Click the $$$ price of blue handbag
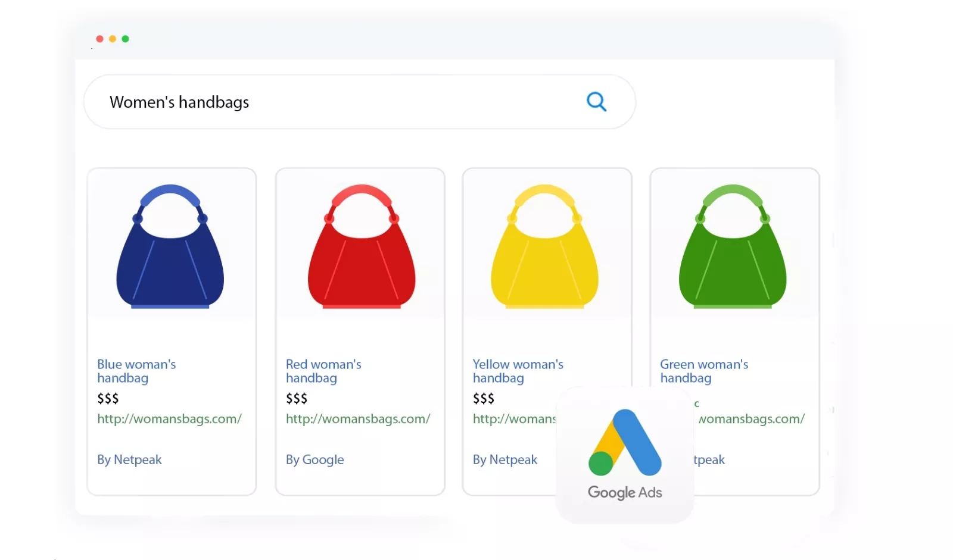This screenshot has width=953, height=560. pos(108,398)
